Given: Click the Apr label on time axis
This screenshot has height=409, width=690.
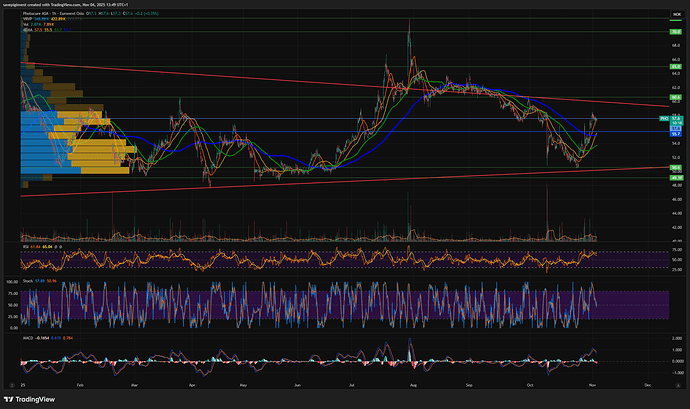Looking at the screenshot, I should click(189, 383).
